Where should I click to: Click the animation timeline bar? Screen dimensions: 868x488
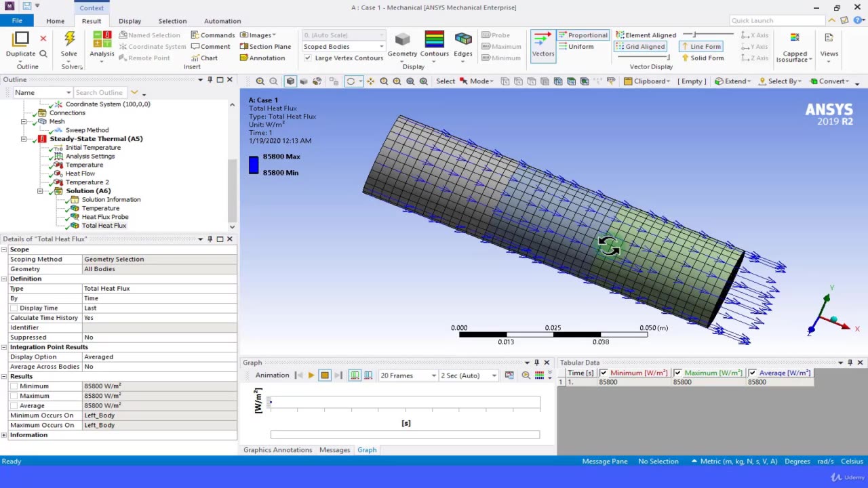tap(405, 434)
